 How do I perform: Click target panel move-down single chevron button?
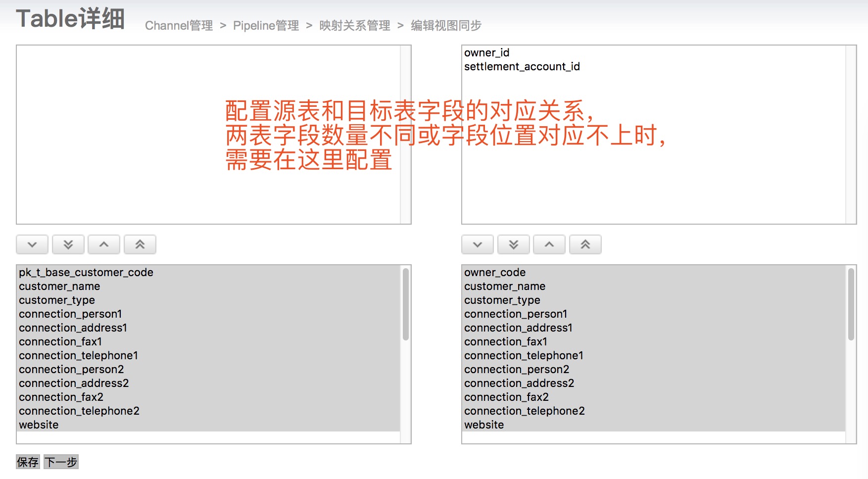(478, 244)
